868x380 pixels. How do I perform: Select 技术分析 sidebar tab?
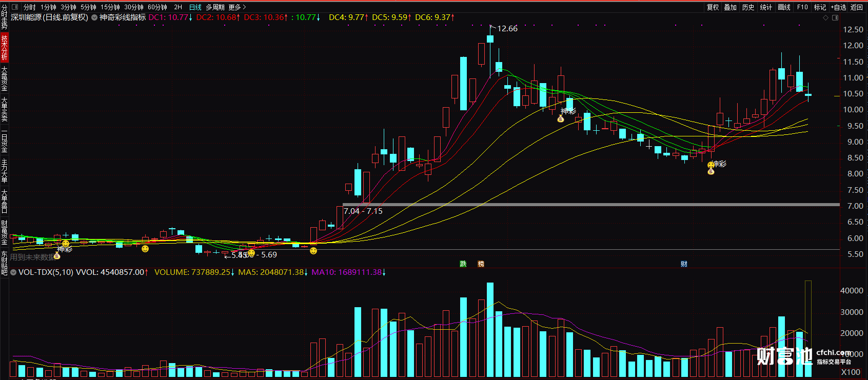point(4,48)
